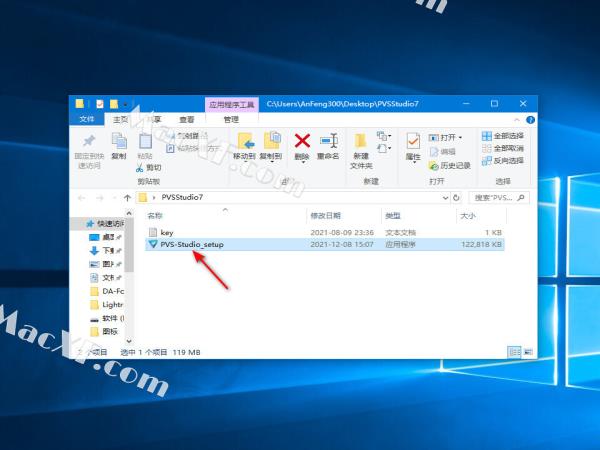Click the Open button in ribbon
The image size is (600, 450).
(x=445, y=137)
